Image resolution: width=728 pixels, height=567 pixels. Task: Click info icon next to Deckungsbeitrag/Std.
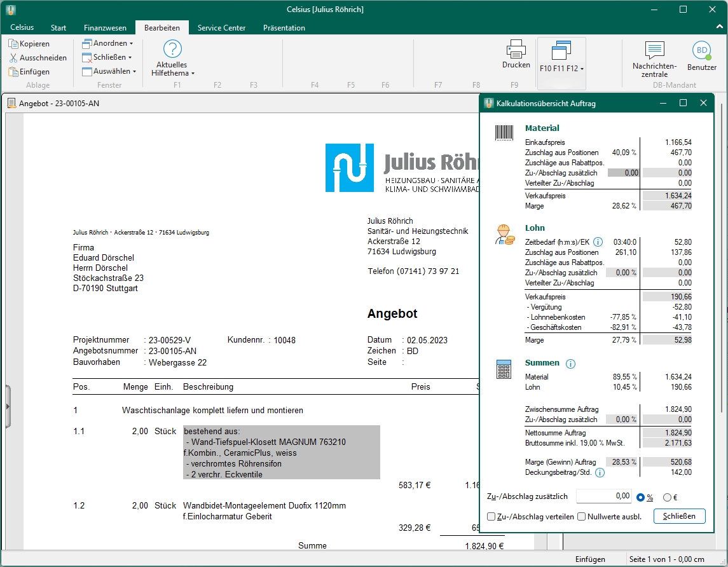pos(600,473)
